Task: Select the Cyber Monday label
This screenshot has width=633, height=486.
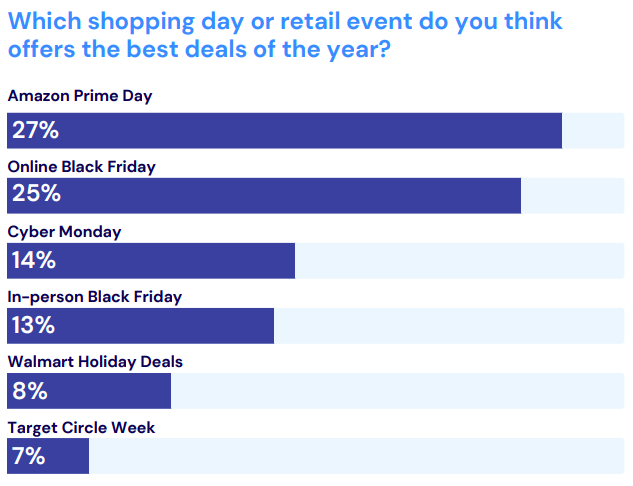Action: tap(64, 232)
